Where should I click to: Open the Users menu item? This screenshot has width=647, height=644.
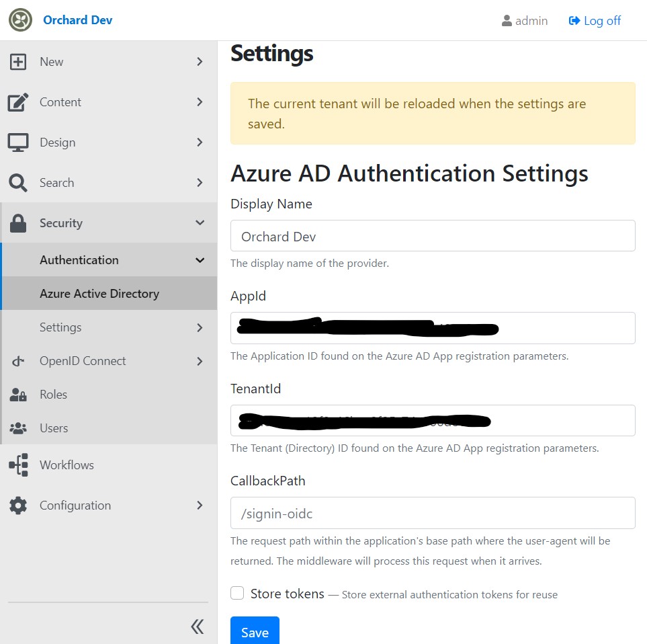click(x=110, y=428)
